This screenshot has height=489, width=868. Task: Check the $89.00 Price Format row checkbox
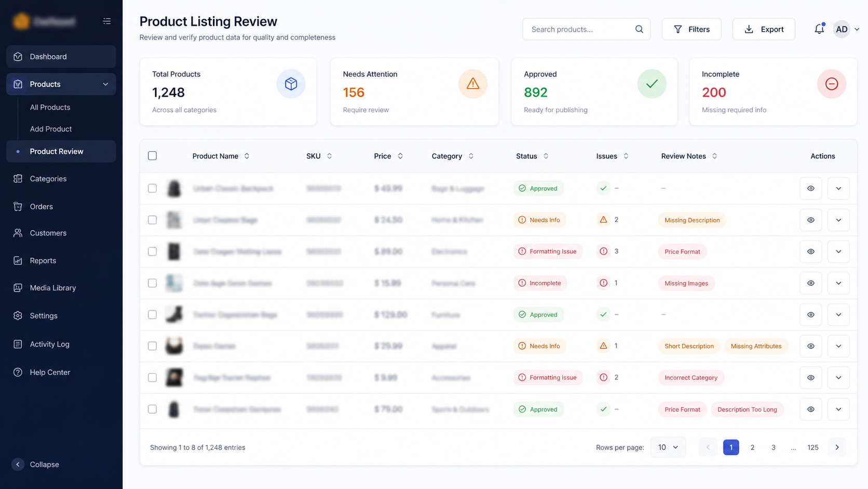(152, 252)
